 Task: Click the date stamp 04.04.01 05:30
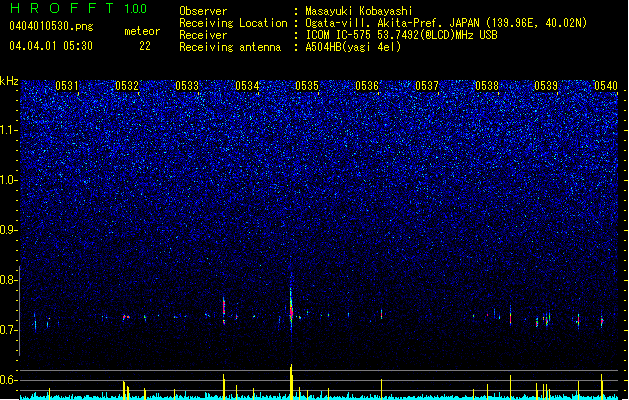[x=51, y=46]
